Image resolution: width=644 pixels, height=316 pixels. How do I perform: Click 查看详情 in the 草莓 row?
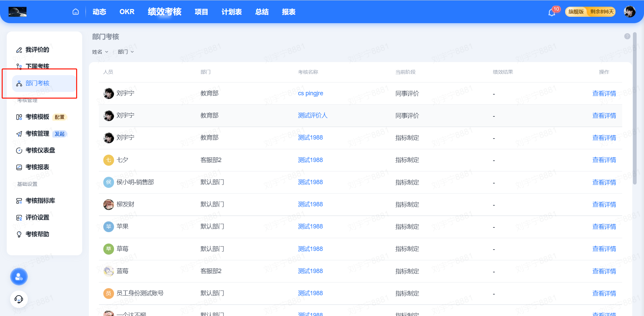(604, 249)
